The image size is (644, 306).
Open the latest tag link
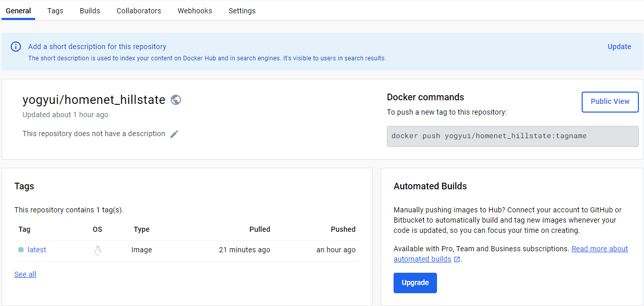click(37, 250)
